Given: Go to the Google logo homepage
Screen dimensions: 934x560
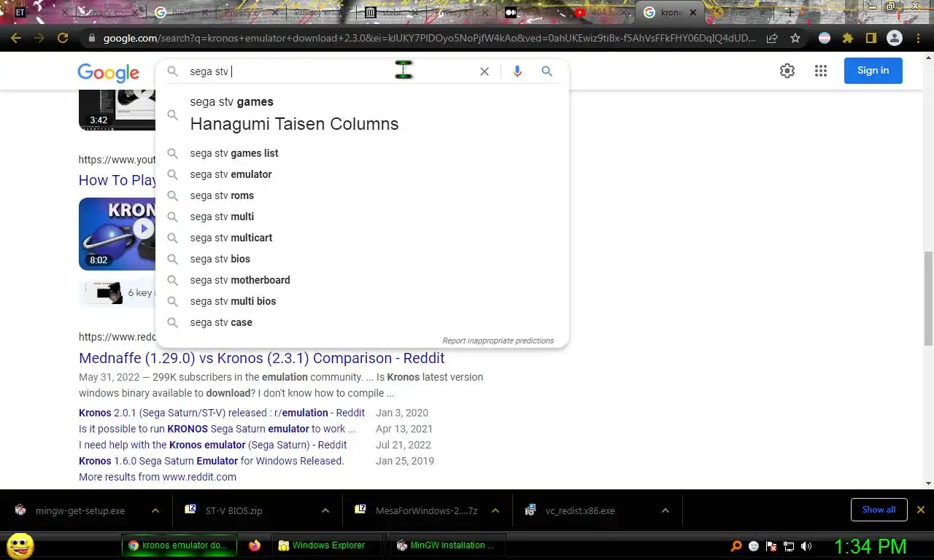Looking at the screenshot, I should point(108,72).
